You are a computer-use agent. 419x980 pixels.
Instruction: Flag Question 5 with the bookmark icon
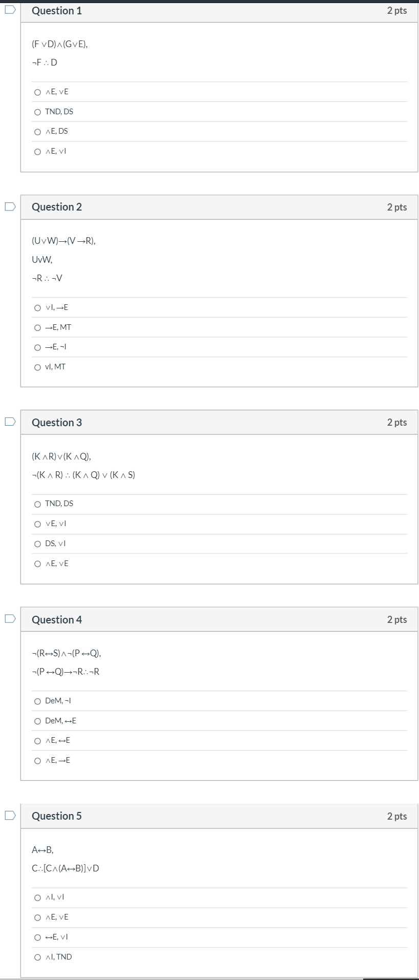[x=10, y=815]
